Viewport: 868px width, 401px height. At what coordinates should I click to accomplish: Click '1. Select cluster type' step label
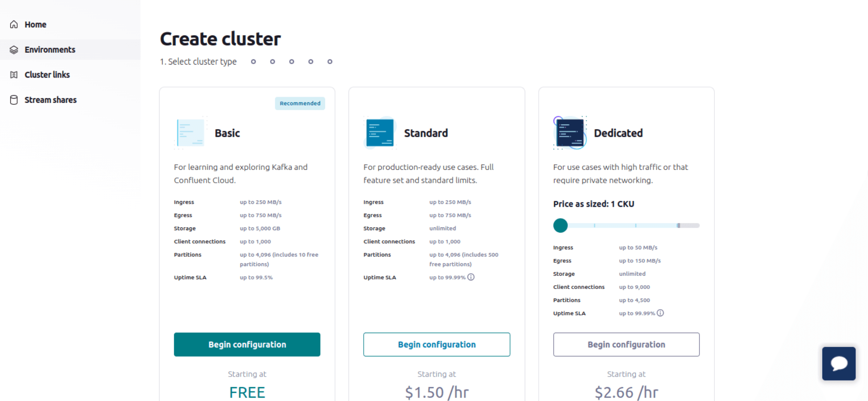pos(198,62)
